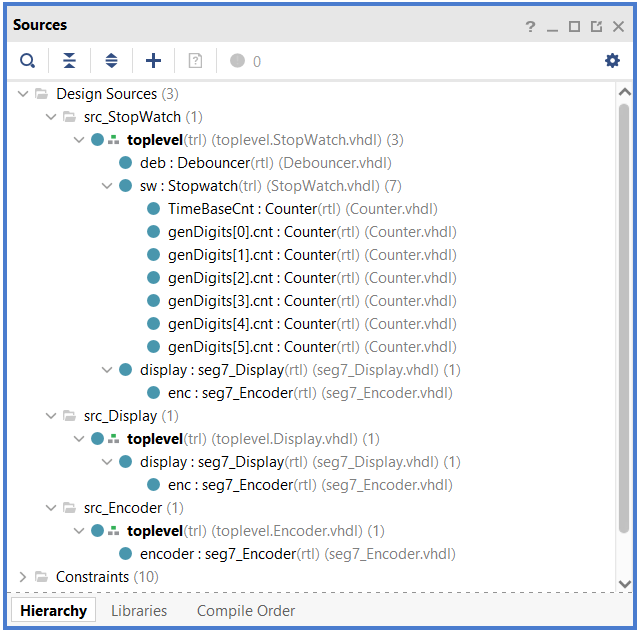Collapse display node under StopWatch toplevel

point(107,370)
